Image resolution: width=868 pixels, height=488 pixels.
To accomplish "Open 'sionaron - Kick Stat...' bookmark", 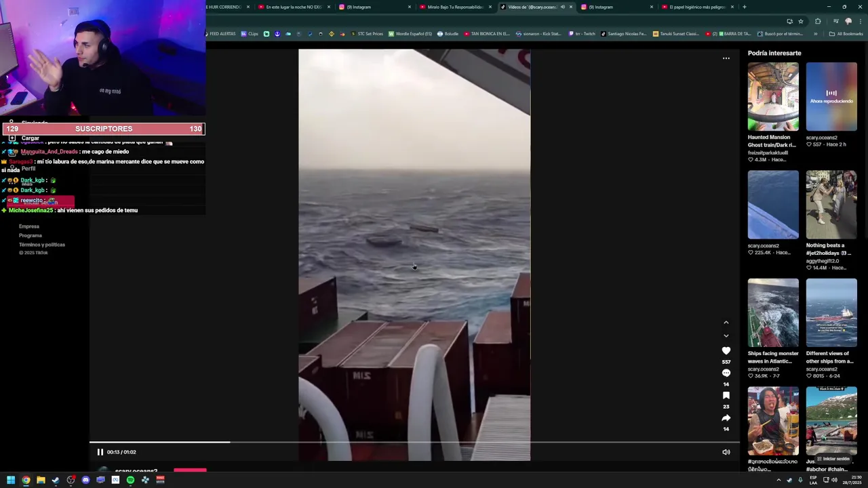I will pos(539,34).
